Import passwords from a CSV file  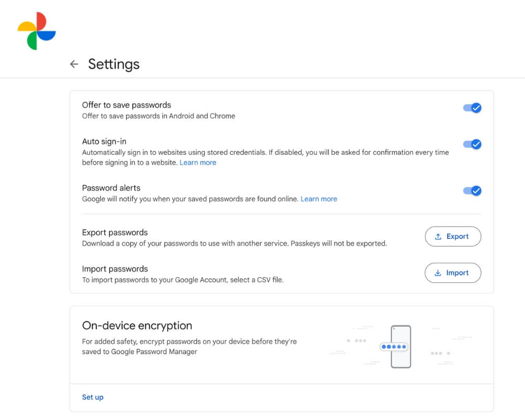(453, 272)
